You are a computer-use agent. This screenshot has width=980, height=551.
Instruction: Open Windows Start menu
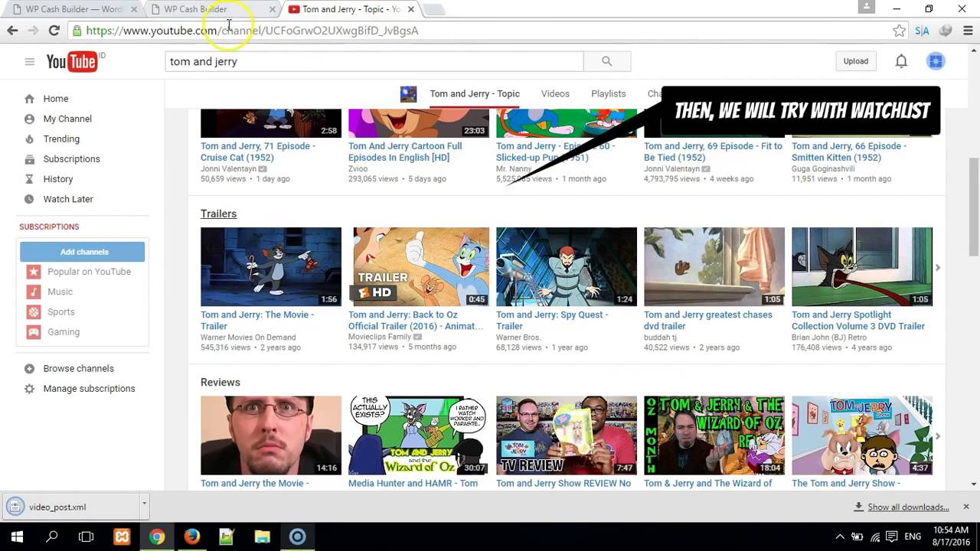pyautogui.click(x=17, y=536)
